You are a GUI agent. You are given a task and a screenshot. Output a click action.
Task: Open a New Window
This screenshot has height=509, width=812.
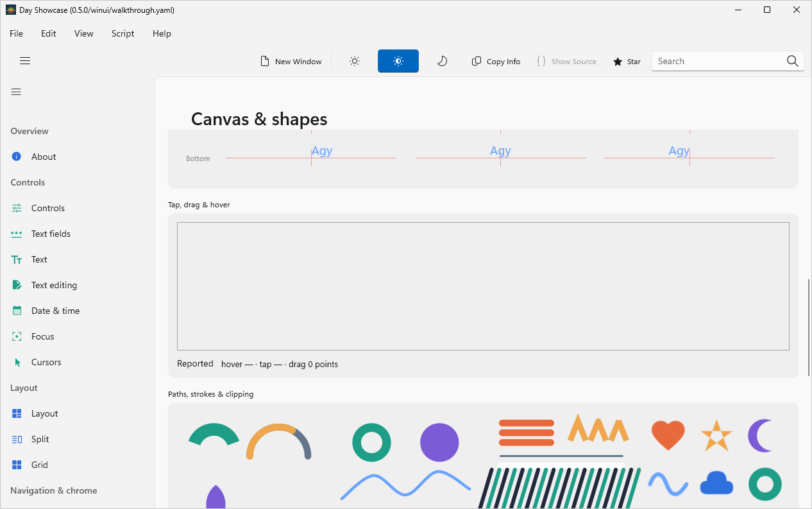291,62
